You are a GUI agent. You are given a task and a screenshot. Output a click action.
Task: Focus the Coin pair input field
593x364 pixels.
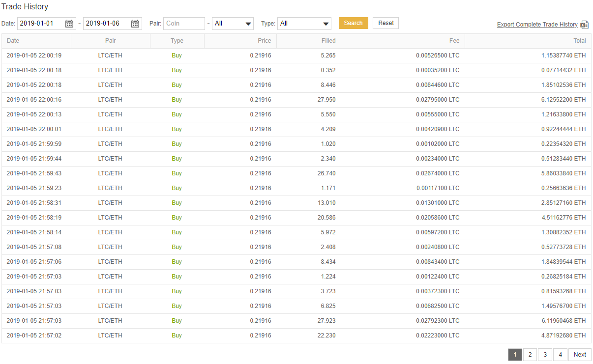tap(184, 24)
